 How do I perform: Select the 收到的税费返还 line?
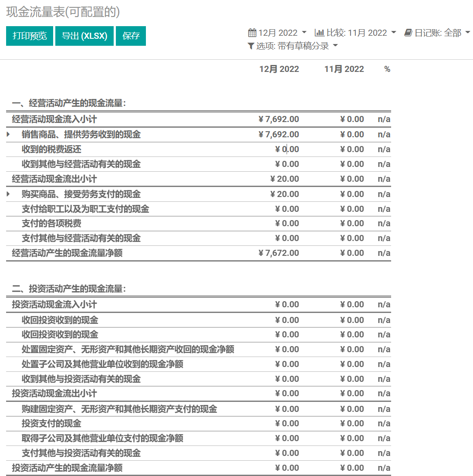(x=51, y=150)
